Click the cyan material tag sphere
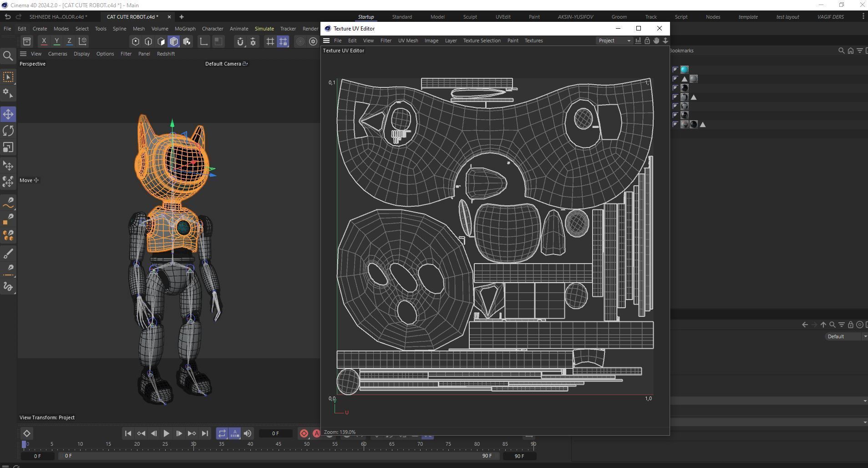This screenshot has width=868, height=468. tap(685, 70)
